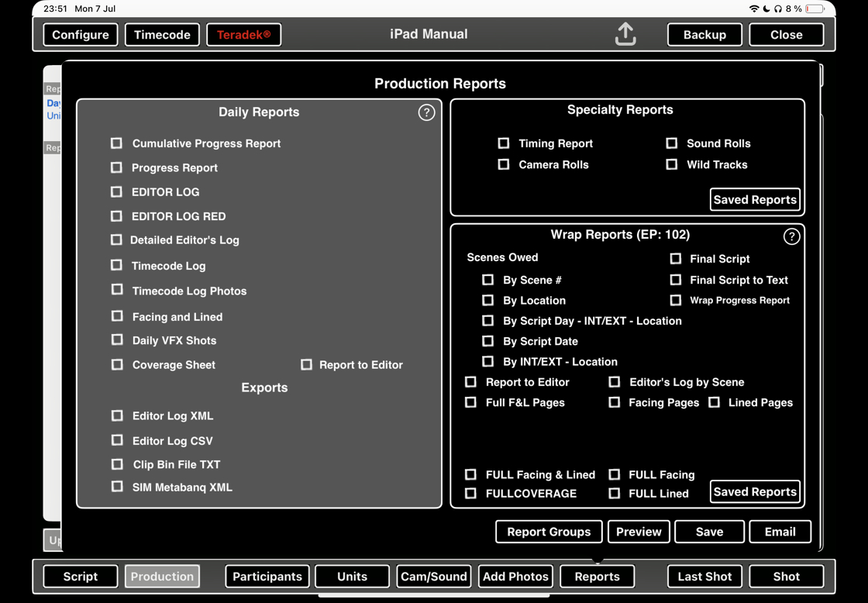Tap the red Teradek button
The height and width of the screenshot is (603, 868).
click(x=243, y=34)
